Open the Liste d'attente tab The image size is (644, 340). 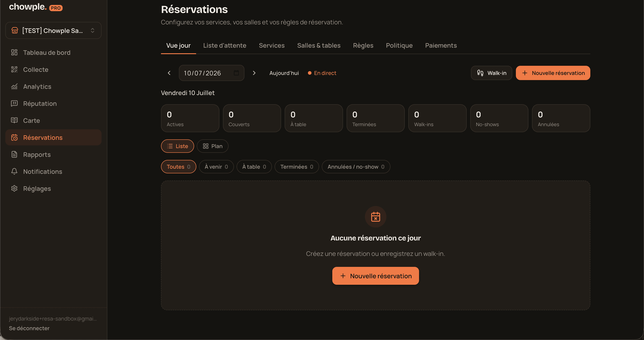pyautogui.click(x=225, y=45)
